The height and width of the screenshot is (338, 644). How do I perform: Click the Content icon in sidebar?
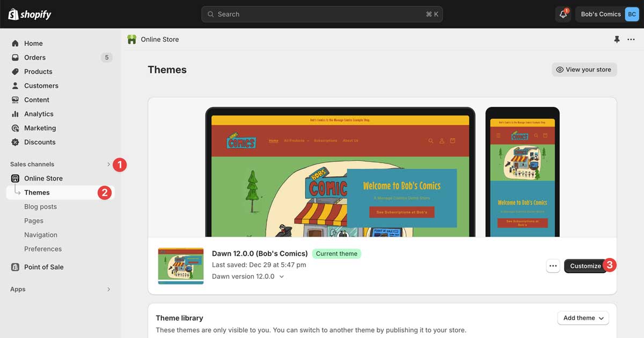click(15, 100)
